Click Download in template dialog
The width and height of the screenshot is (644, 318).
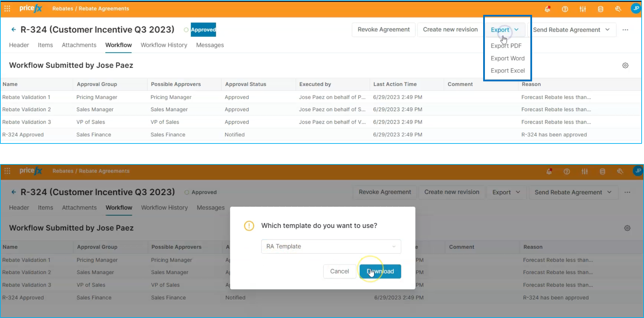(380, 271)
